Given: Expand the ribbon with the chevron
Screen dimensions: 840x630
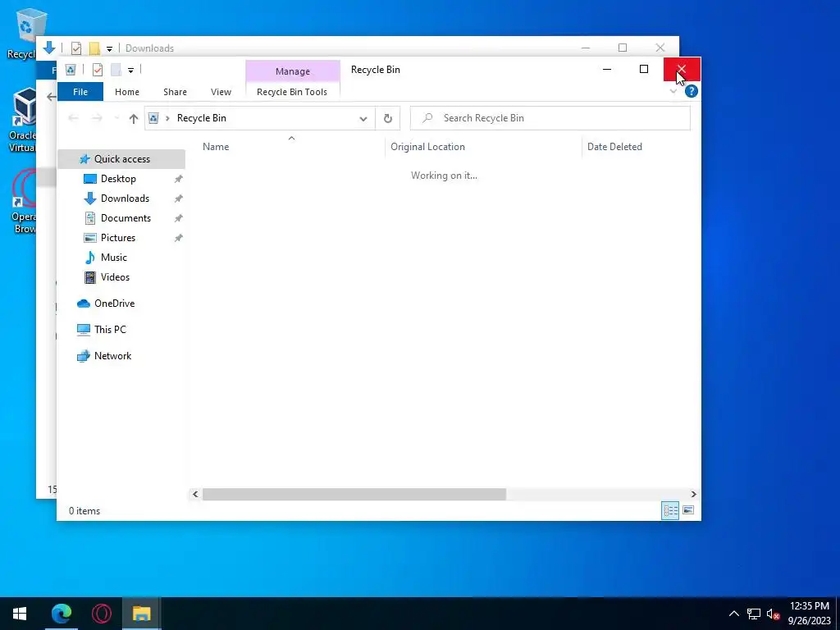Looking at the screenshot, I should point(673,92).
